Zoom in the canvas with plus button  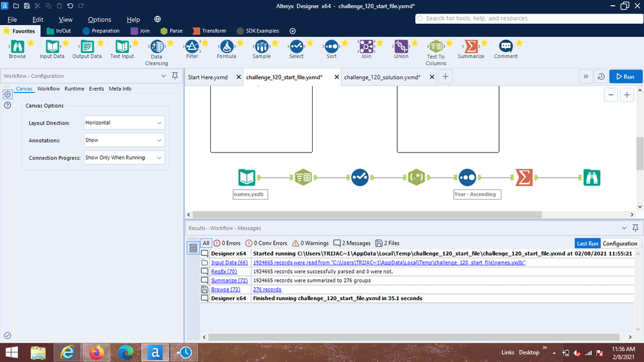[x=627, y=95]
